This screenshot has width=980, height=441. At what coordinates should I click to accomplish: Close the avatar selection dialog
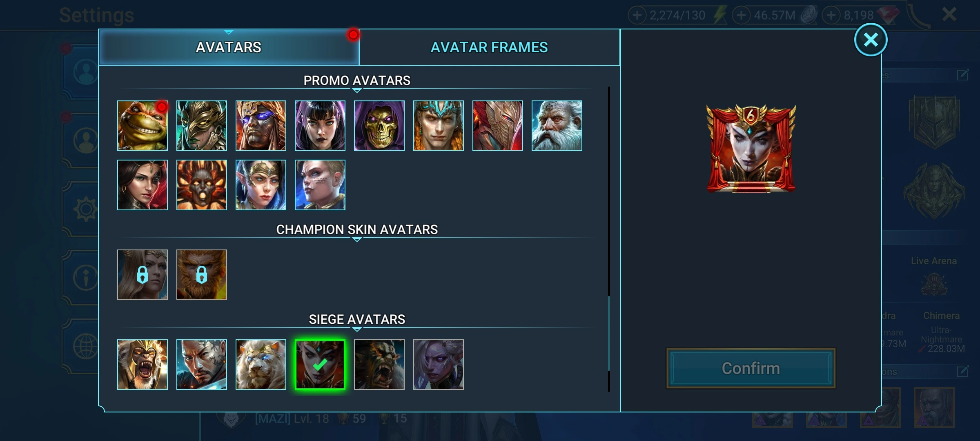coord(871,40)
